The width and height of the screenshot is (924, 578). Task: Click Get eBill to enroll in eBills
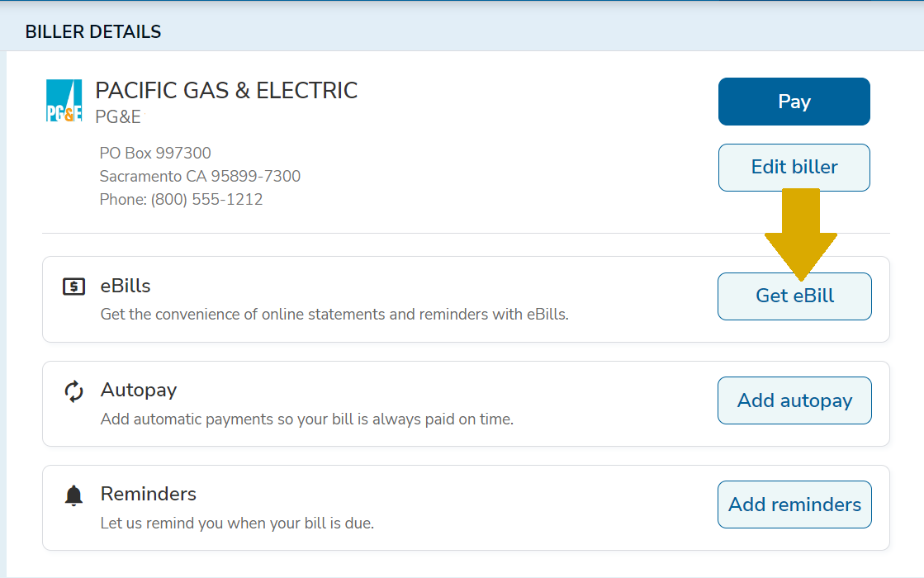(x=794, y=296)
